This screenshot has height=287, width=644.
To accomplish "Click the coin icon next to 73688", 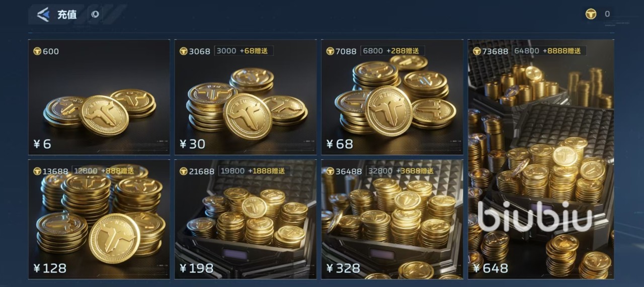I will coord(477,51).
